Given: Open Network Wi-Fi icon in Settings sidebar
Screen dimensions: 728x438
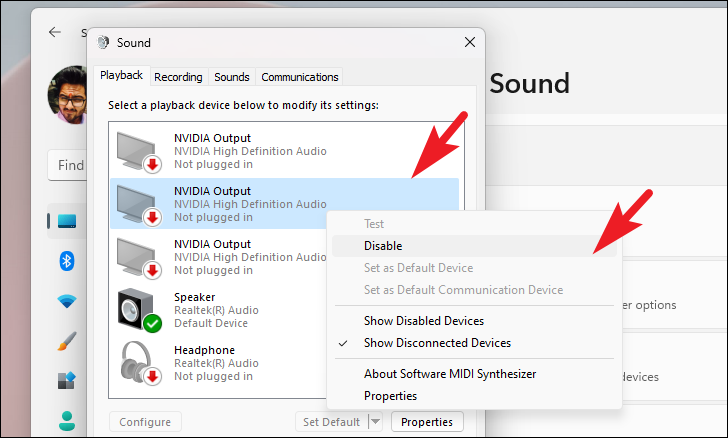Looking at the screenshot, I should click(x=67, y=301).
